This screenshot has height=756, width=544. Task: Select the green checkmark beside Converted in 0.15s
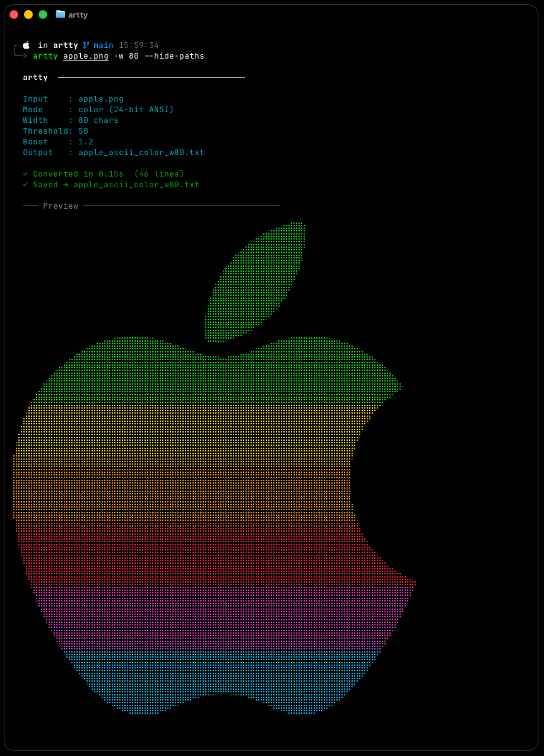click(x=26, y=173)
